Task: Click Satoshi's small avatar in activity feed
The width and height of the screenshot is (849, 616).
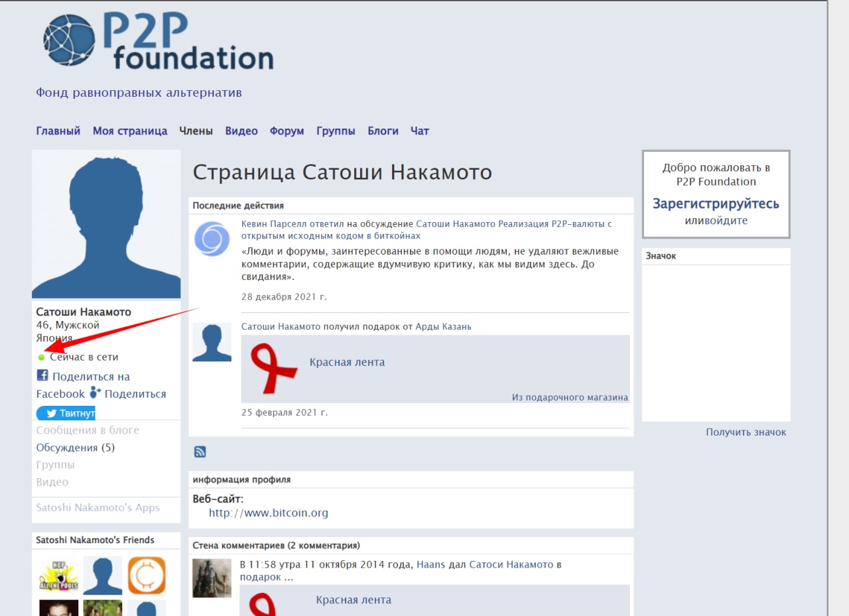Action: [212, 342]
